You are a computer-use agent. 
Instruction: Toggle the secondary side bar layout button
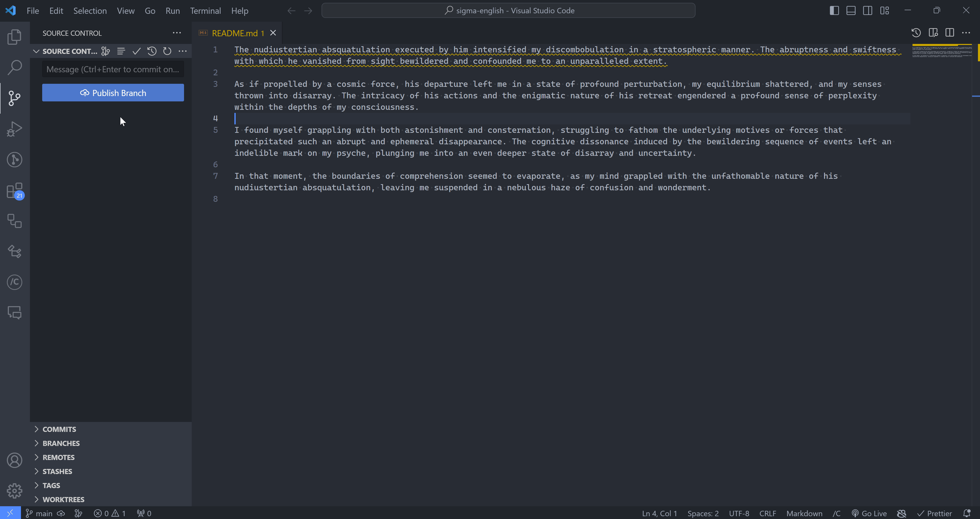[x=867, y=11]
